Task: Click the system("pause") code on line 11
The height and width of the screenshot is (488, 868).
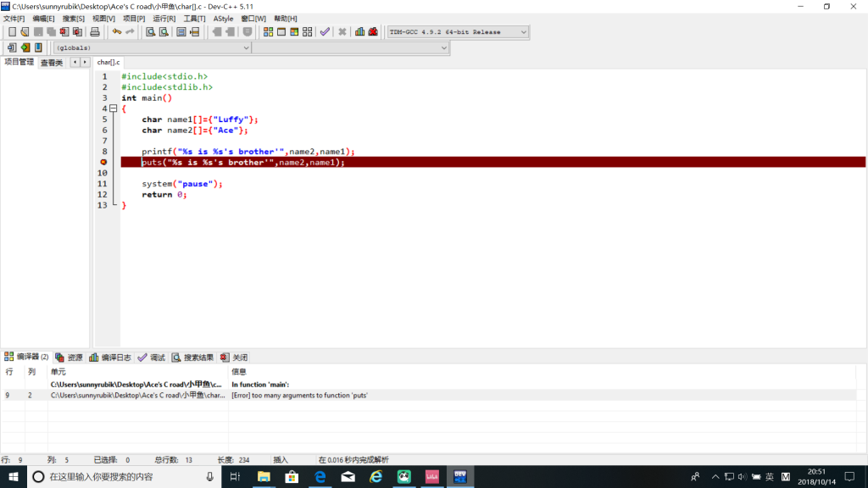Action: pyautogui.click(x=182, y=184)
